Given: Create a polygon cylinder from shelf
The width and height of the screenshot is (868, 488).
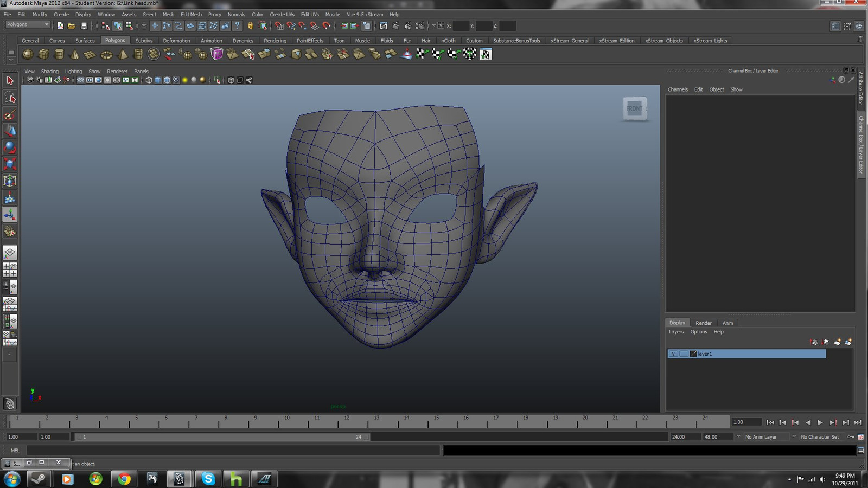Looking at the screenshot, I should tap(59, 54).
